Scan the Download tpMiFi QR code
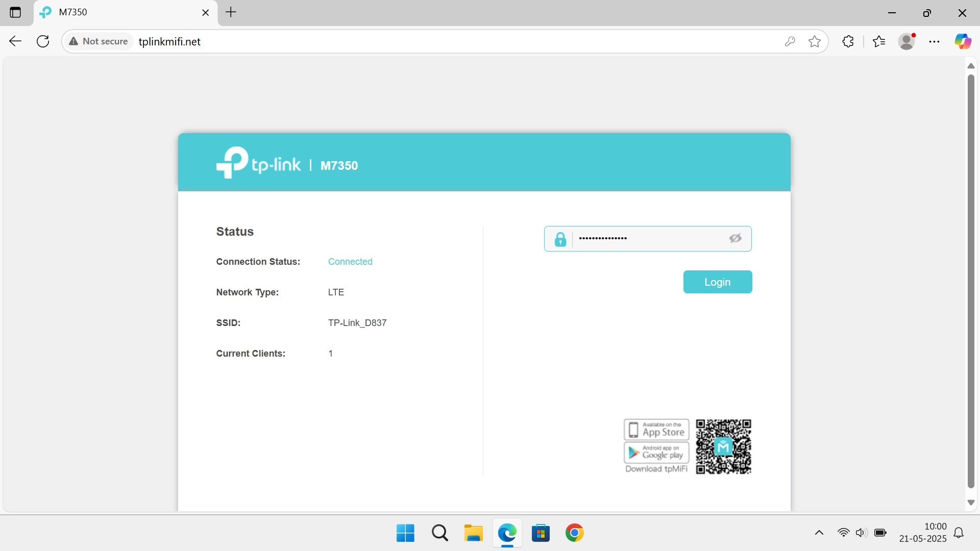 click(723, 446)
